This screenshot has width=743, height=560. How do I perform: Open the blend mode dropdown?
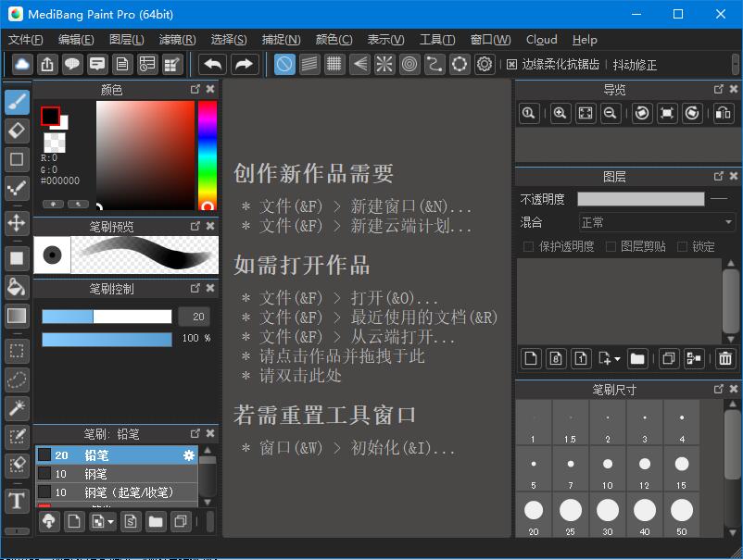pos(657,222)
